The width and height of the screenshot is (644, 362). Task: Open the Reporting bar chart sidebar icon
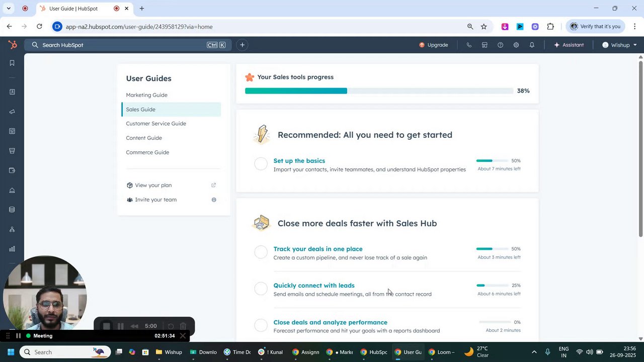(12, 249)
